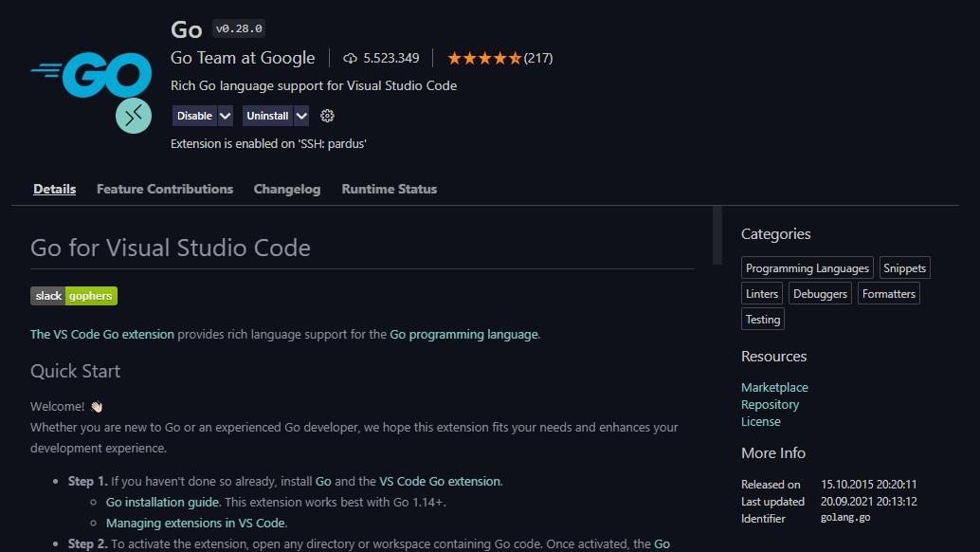980x552 pixels.
Task: Switch to the Details tab
Action: tap(54, 189)
